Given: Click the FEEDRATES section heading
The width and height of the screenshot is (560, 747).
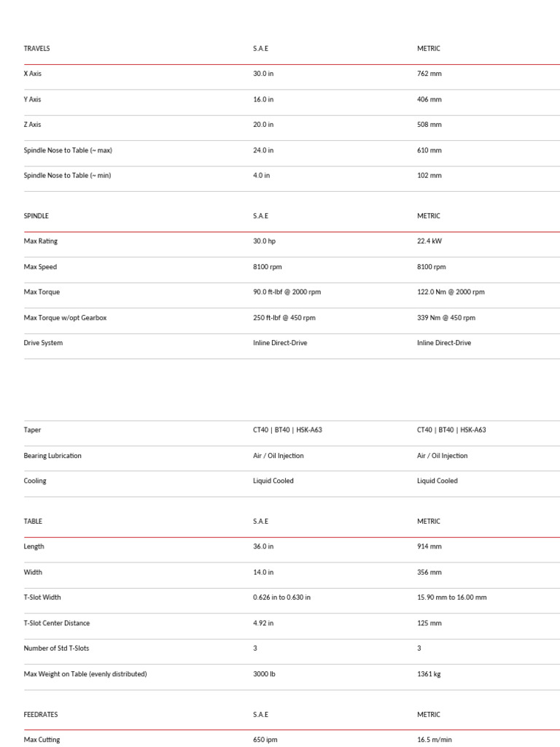Looking at the screenshot, I should click(x=40, y=715).
